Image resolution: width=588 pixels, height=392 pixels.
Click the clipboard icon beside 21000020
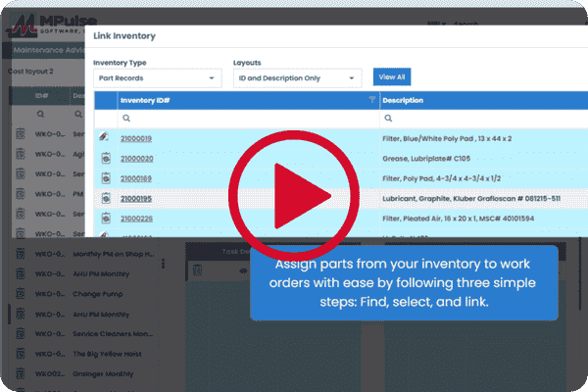[x=106, y=159]
